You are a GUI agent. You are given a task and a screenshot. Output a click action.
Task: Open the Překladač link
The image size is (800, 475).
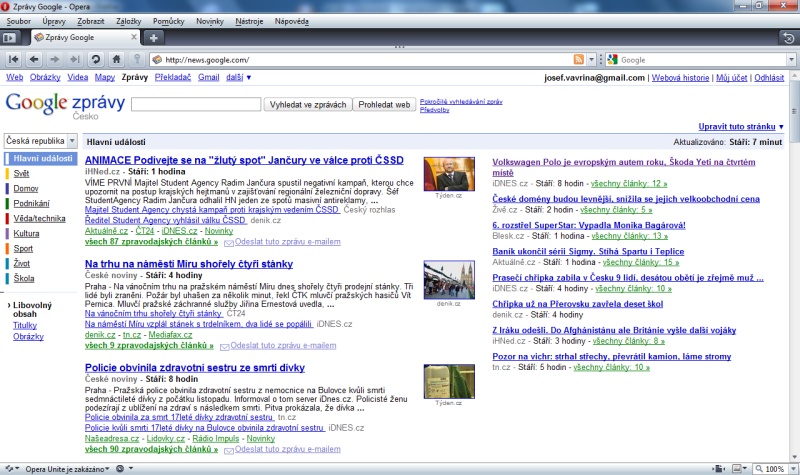pos(173,78)
